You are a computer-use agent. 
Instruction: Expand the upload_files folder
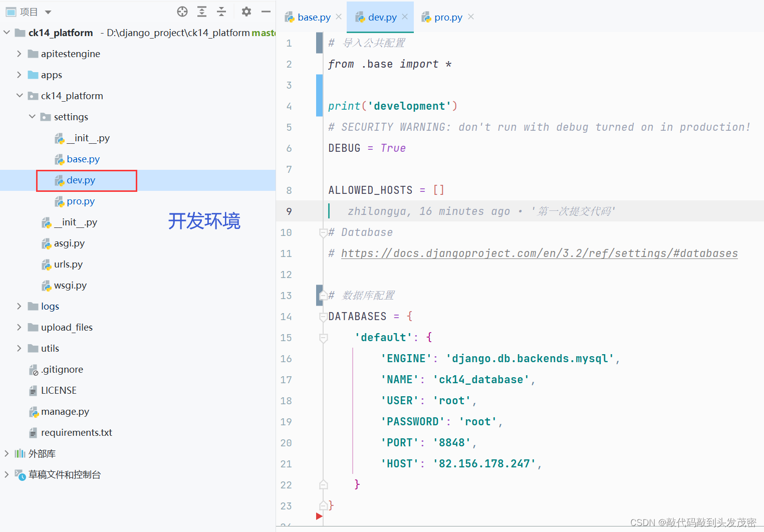coord(19,327)
